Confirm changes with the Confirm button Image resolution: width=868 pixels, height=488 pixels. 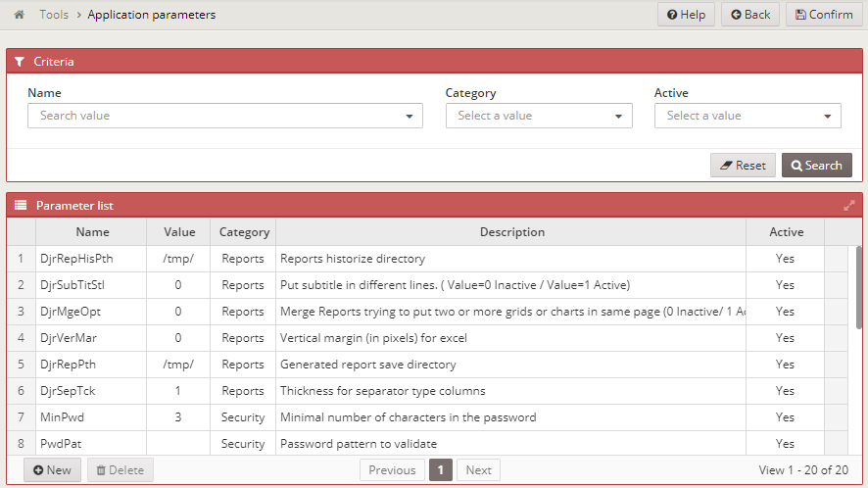pos(824,15)
